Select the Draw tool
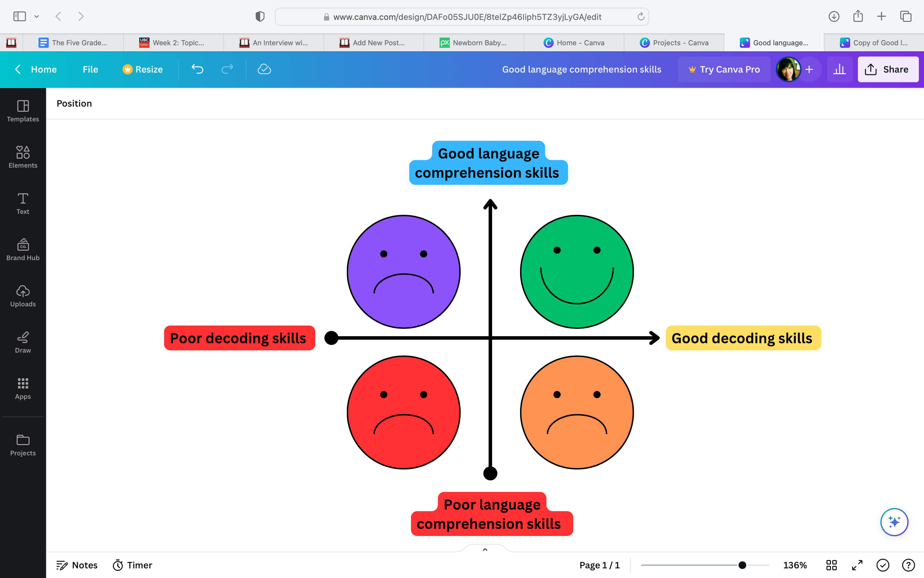This screenshot has width=924, height=578. tap(23, 342)
